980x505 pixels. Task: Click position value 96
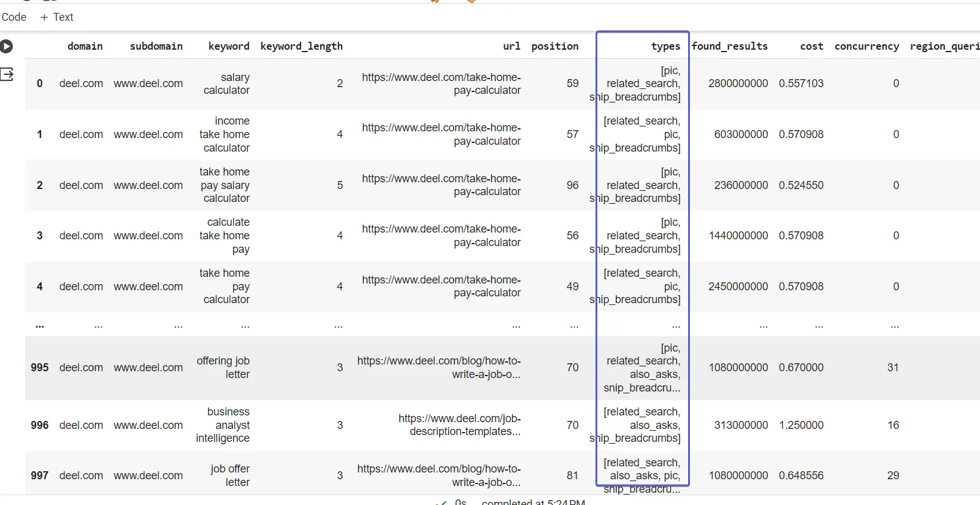coord(573,185)
